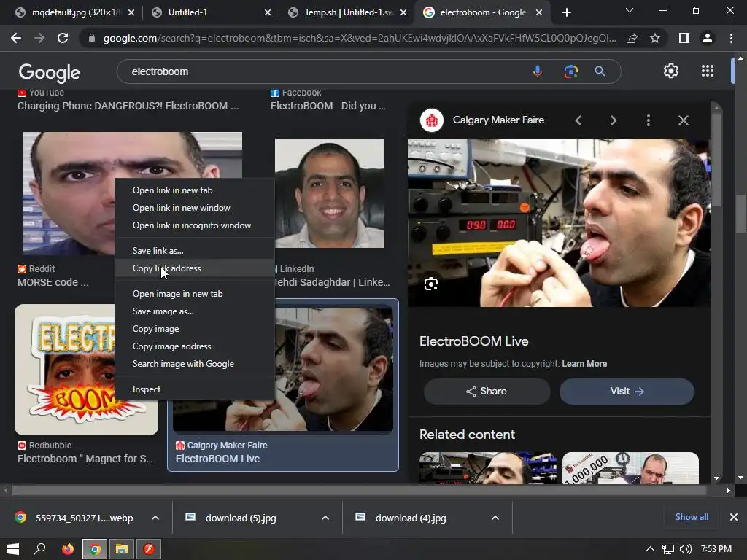Search by image with Google Lens icon
Screen dimensions: 747x560
pos(570,71)
